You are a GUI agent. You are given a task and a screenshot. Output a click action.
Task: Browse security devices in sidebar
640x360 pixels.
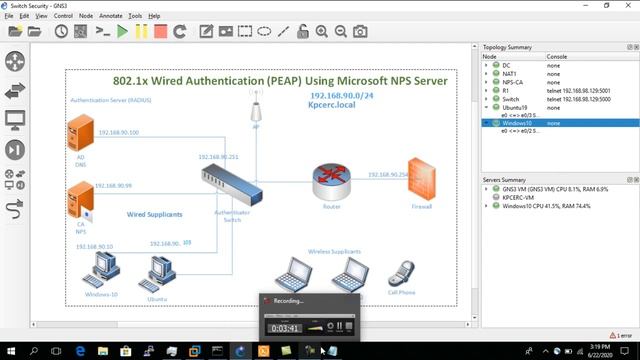click(15, 150)
